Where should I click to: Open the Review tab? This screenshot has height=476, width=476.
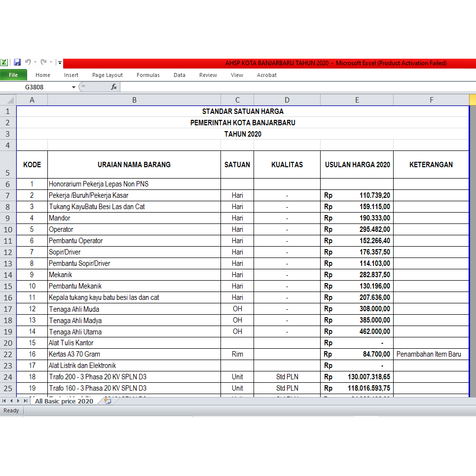[x=208, y=75]
